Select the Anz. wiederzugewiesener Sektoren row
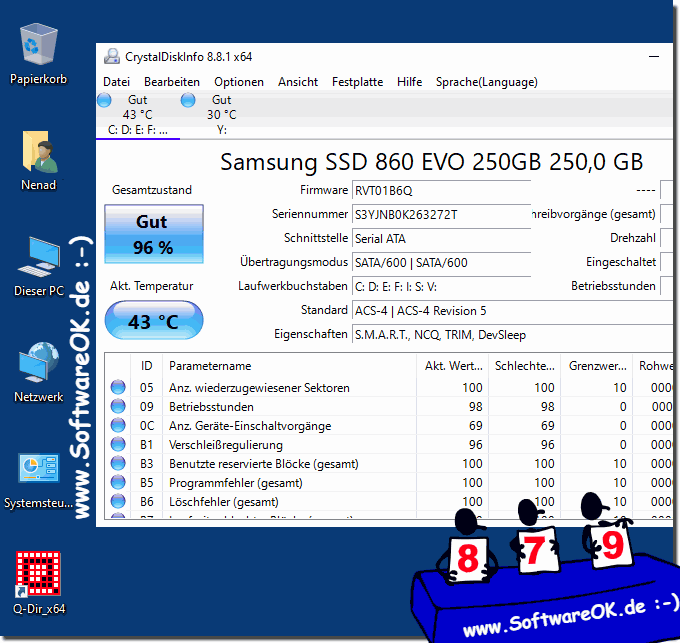Viewport: 680px width, 643px height. click(x=389, y=387)
